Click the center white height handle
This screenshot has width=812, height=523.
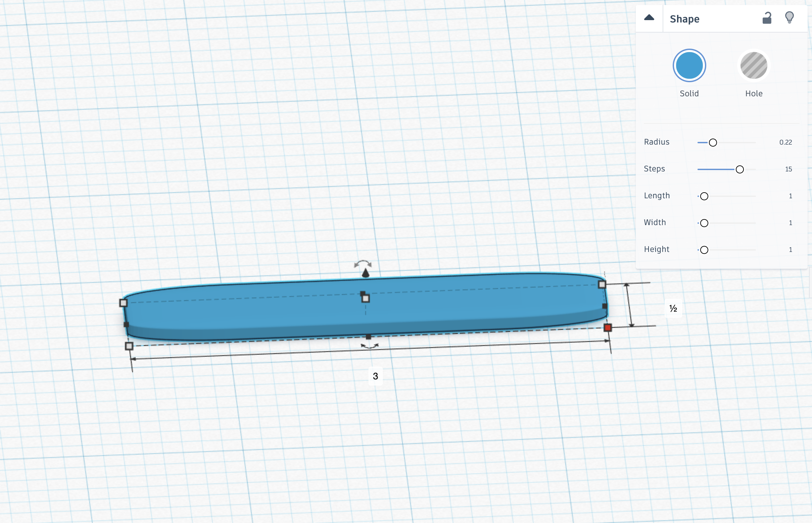click(366, 299)
